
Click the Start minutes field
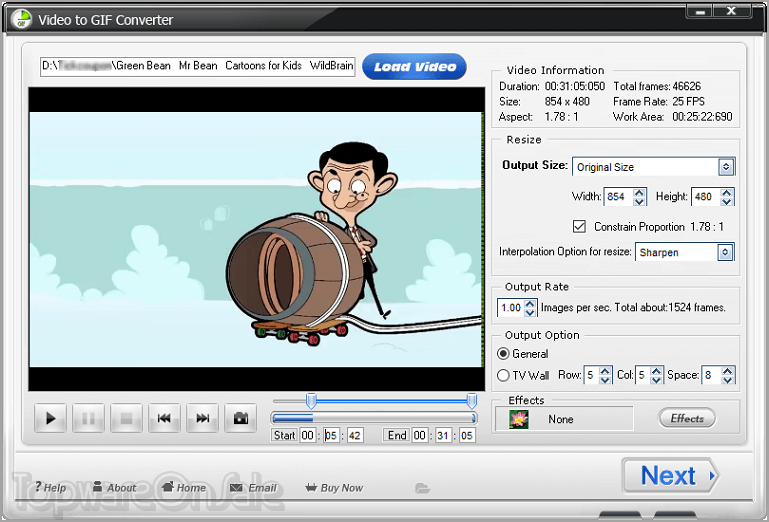[x=331, y=435]
